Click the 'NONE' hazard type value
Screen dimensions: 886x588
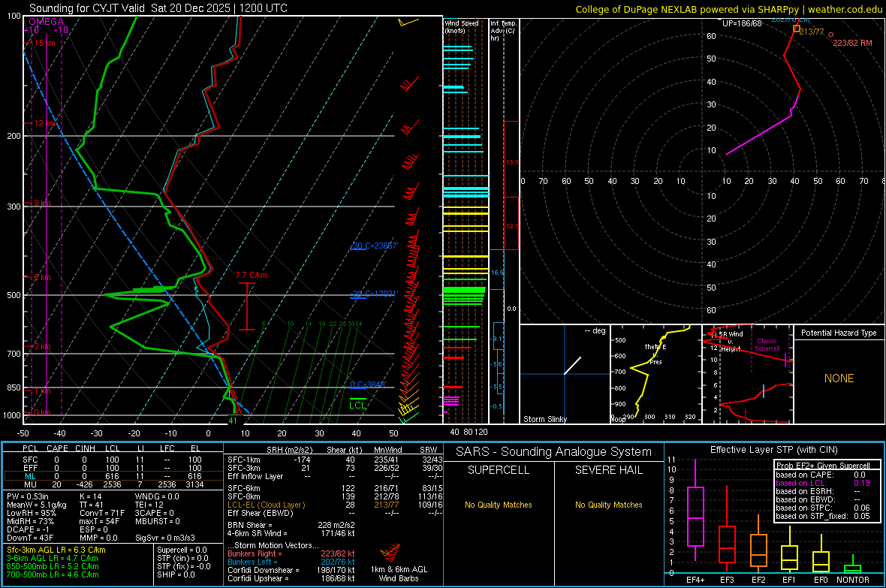pyautogui.click(x=839, y=378)
